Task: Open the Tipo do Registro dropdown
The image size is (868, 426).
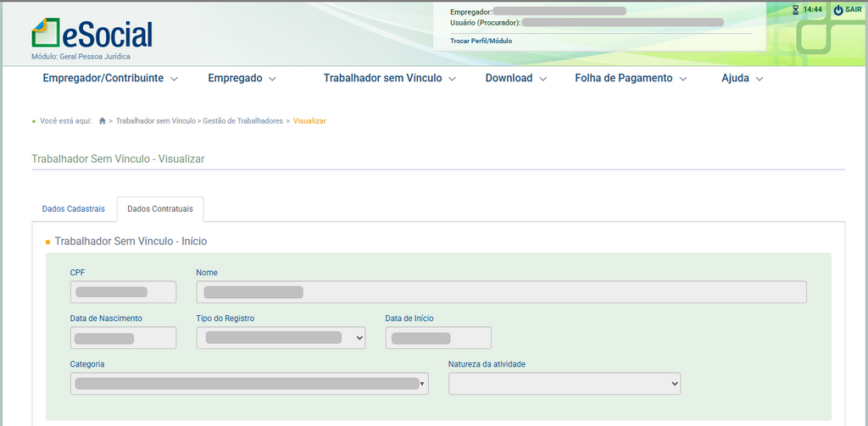Action: [281, 337]
